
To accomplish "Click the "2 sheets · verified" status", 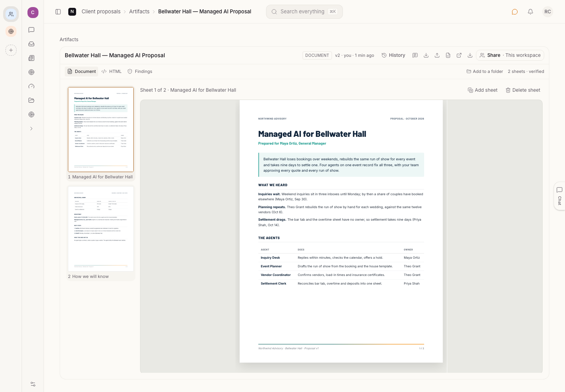I will (526, 71).
